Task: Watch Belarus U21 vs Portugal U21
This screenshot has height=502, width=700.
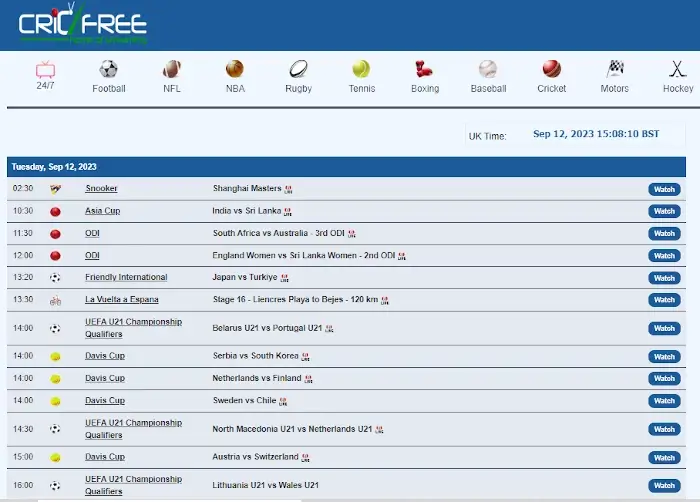Action: (x=664, y=328)
